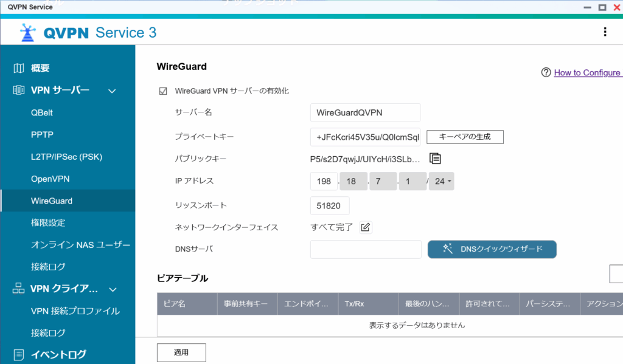Collapse the VPN サーバー section chevron
Viewport: 623px width, 364px height.
[112, 91]
